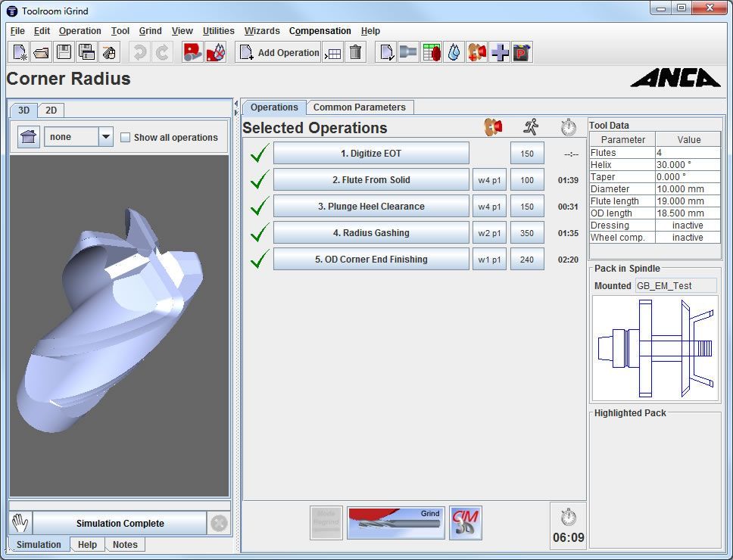This screenshot has height=560, width=733.
Task: Launch the CIM 3D simulation icon
Action: (x=466, y=523)
